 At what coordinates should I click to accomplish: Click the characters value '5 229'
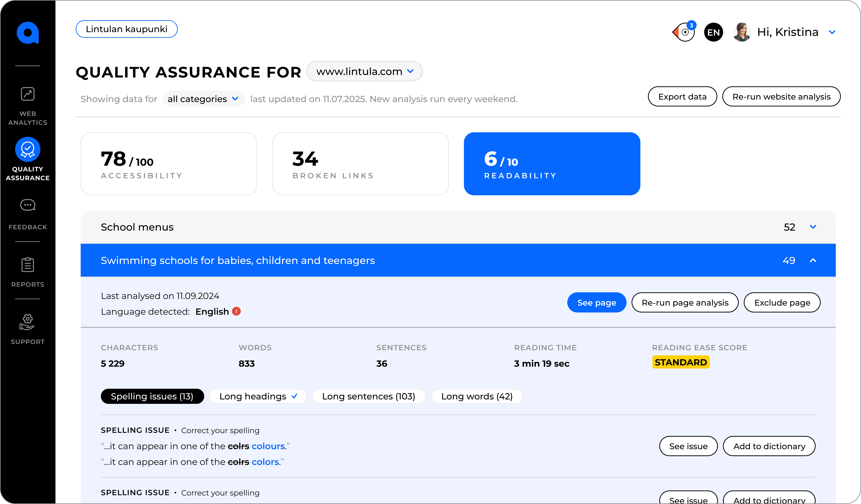pos(113,364)
